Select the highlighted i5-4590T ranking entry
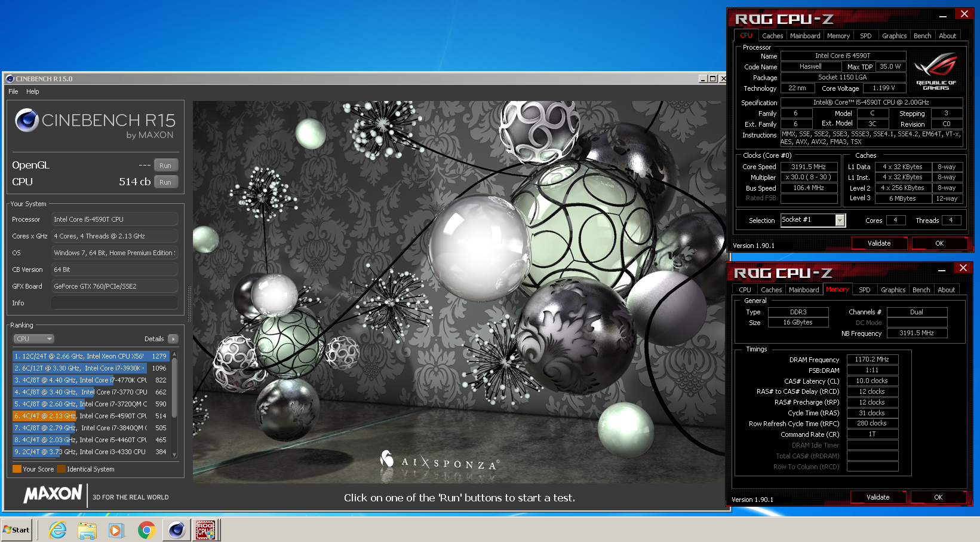Image resolution: width=980 pixels, height=542 pixels. point(91,416)
